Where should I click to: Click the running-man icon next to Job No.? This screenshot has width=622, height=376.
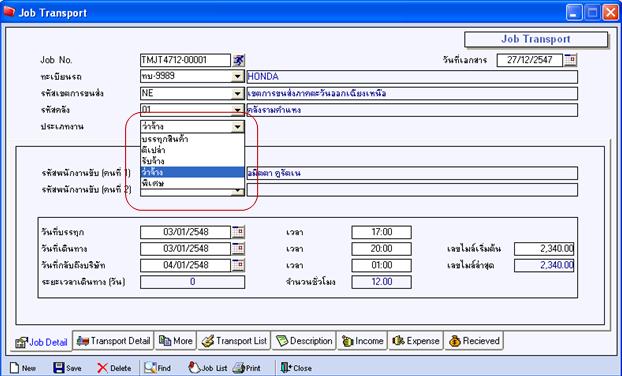click(x=238, y=60)
